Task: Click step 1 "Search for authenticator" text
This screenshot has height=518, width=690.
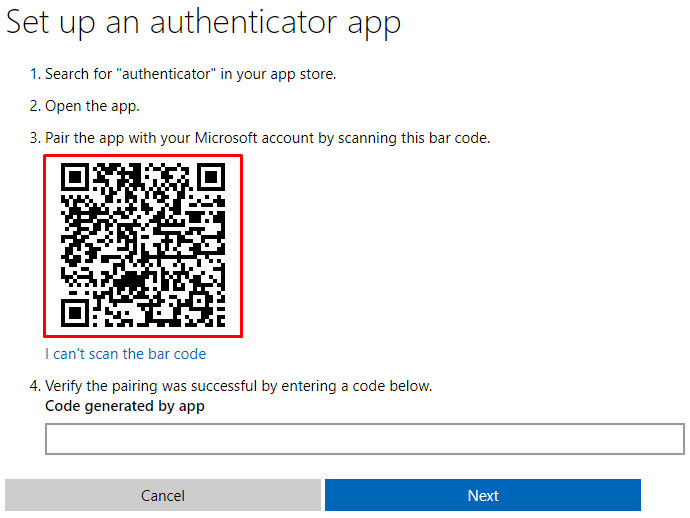Action: (x=191, y=74)
